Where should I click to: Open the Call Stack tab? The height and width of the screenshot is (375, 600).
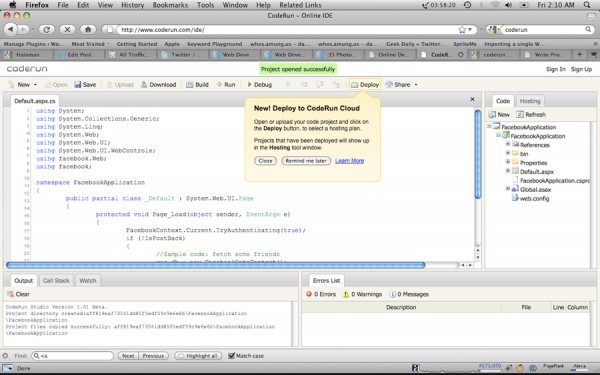coord(56,280)
